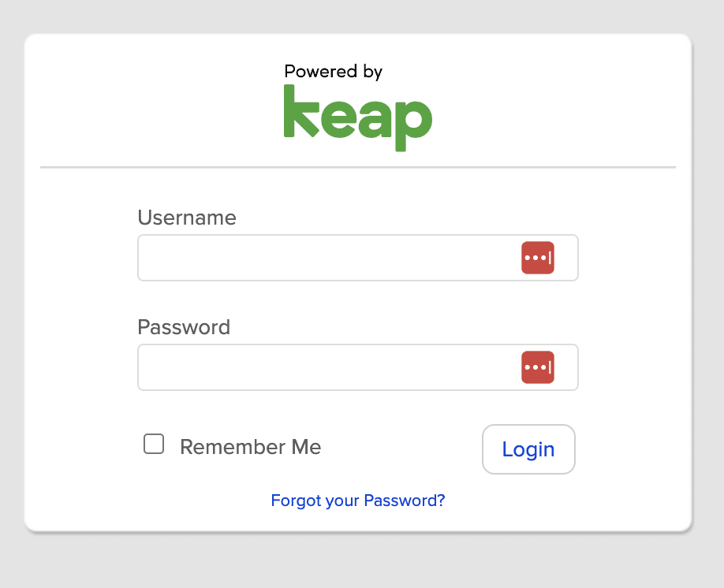This screenshot has width=724, height=588.
Task: Select the Username label
Action: (x=187, y=218)
